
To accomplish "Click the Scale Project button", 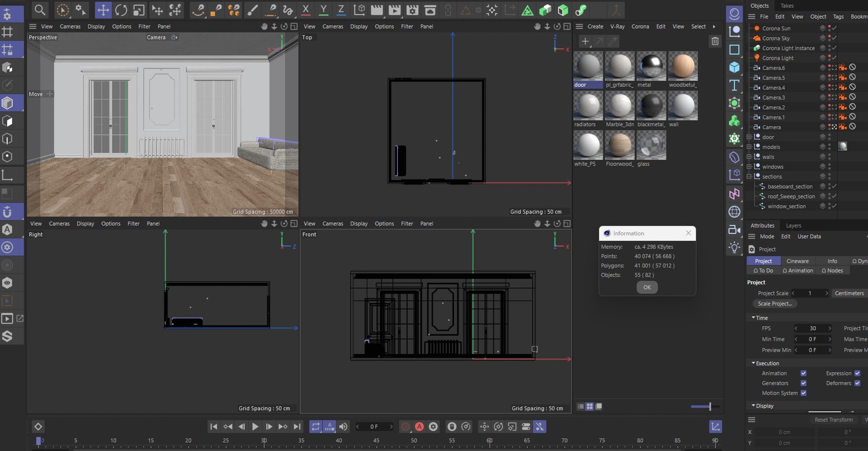I will point(775,304).
